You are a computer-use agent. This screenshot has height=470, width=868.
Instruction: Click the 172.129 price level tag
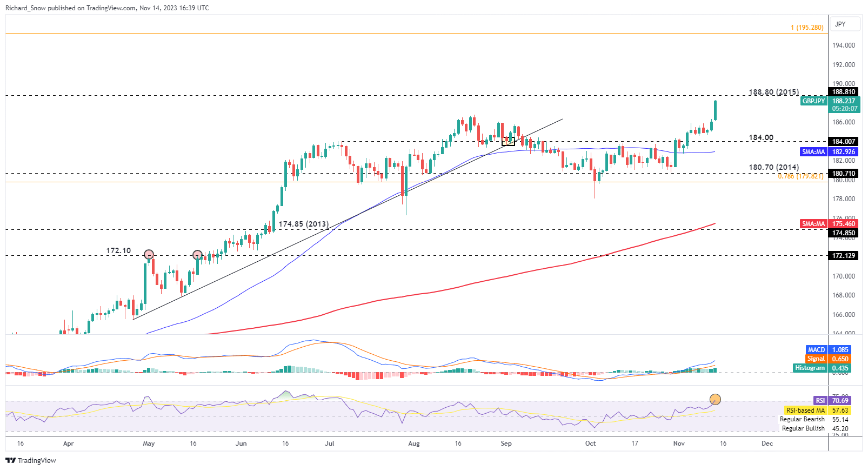(x=844, y=256)
